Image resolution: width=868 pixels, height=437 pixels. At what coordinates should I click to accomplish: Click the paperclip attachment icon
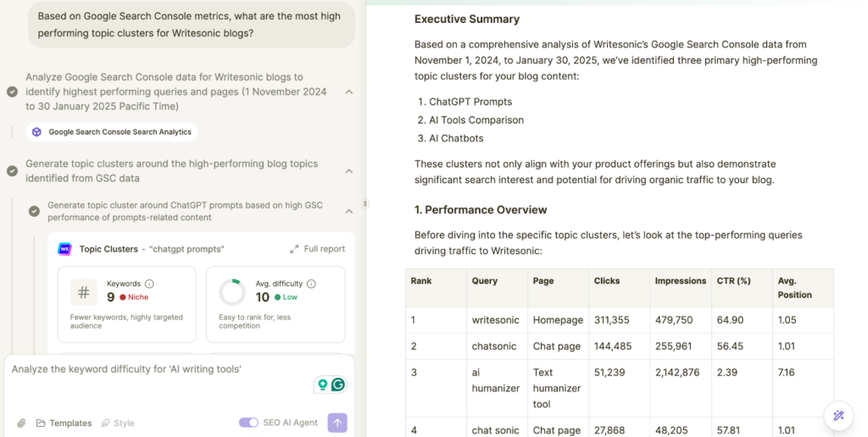pyautogui.click(x=21, y=423)
